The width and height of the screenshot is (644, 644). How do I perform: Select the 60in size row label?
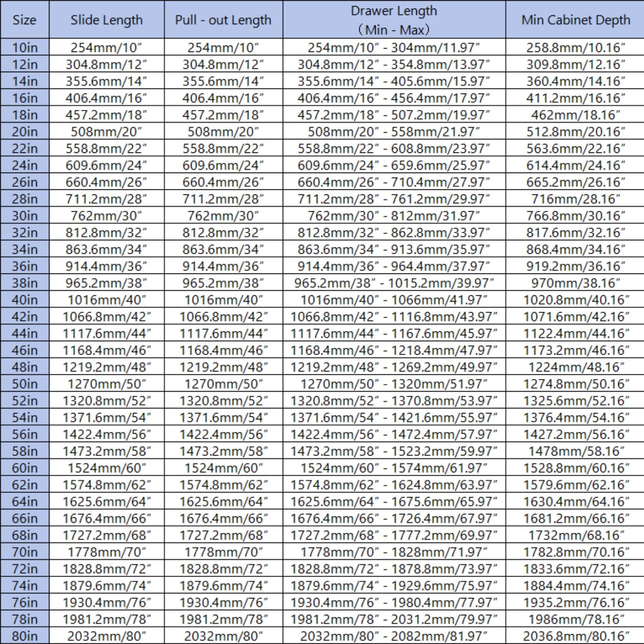click(x=24, y=468)
